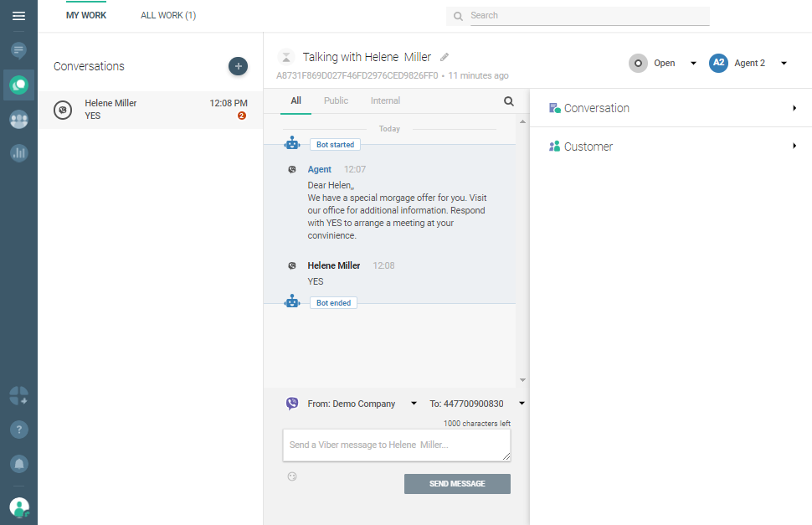Switch to the ALL WORK (1) tab
The image size is (812, 525).
click(168, 16)
